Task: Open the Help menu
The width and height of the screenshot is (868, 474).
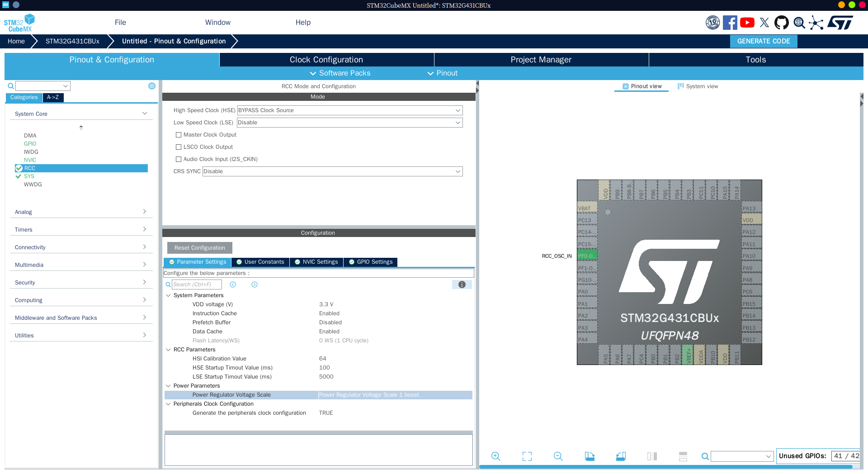Action: 303,23
